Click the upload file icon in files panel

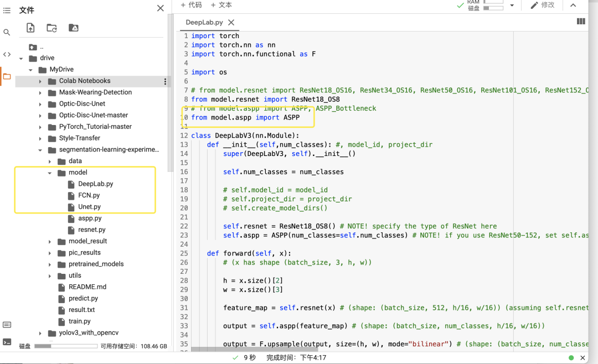point(30,28)
